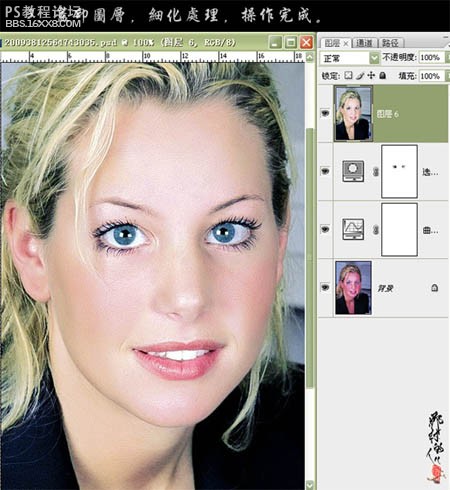Click the lock image pixels brush icon
Screen dimensions: 450x490
tap(360, 76)
